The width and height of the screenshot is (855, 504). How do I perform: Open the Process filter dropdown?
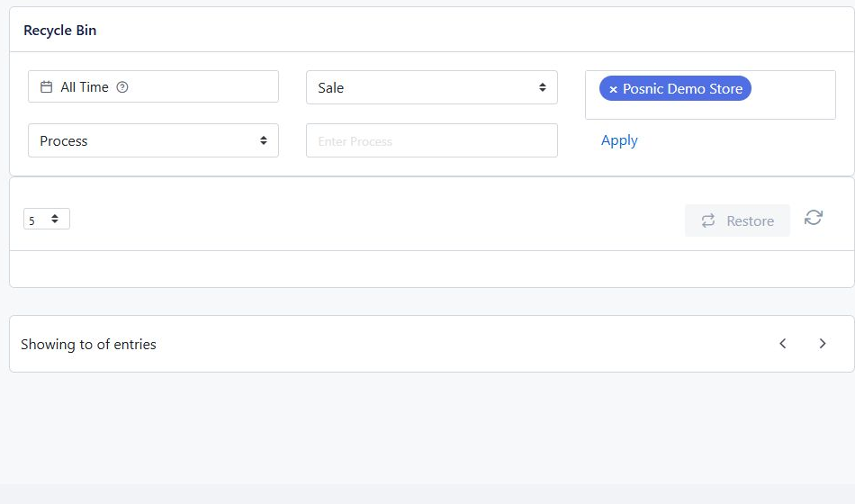click(x=153, y=140)
